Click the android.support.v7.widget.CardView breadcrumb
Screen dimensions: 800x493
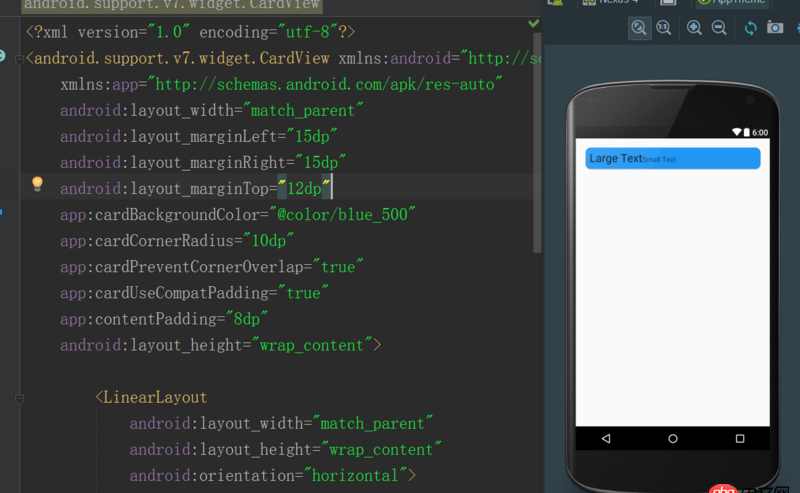pos(172,5)
